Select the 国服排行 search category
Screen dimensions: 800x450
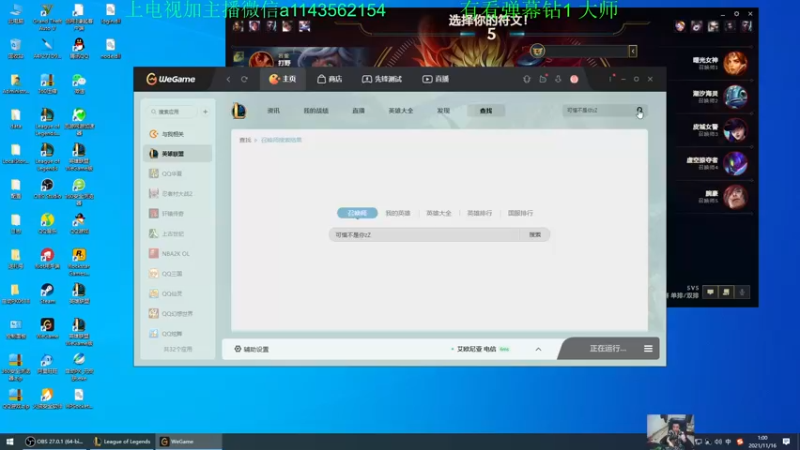pyautogui.click(x=520, y=213)
